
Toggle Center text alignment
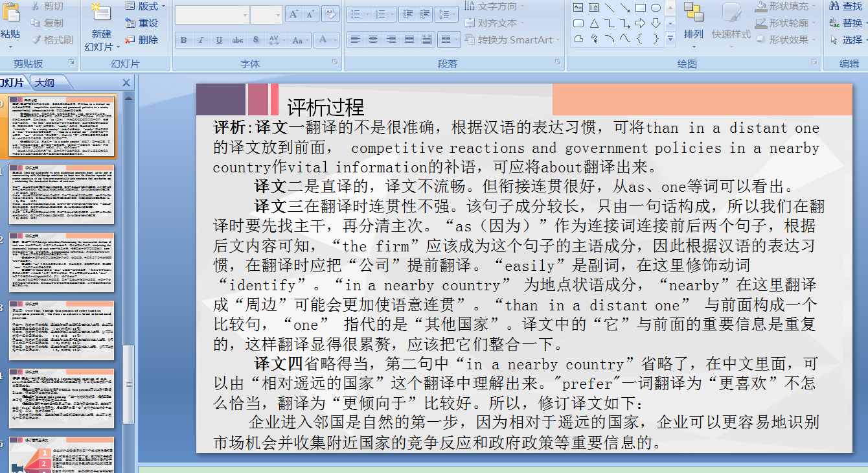pos(373,40)
